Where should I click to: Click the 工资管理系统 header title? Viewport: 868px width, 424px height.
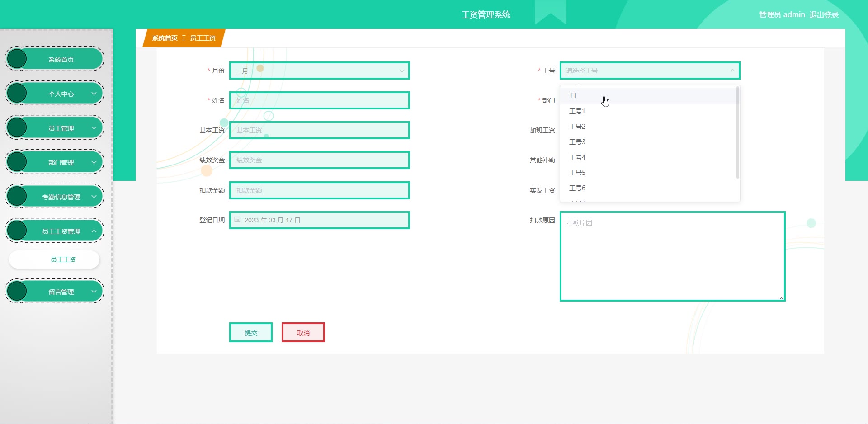pyautogui.click(x=486, y=14)
